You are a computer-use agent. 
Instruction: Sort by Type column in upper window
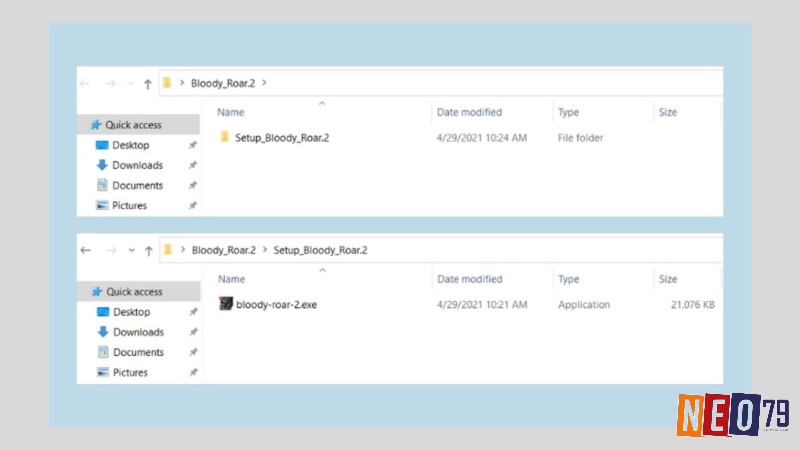click(568, 112)
